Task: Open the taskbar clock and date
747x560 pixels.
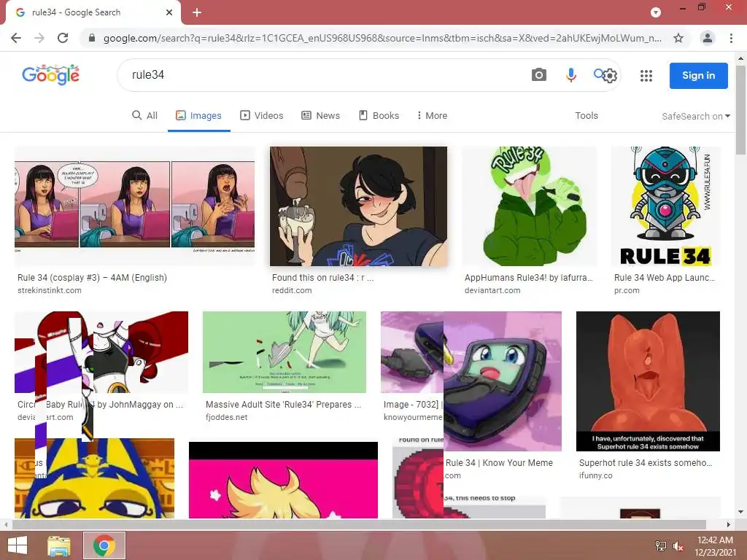Action: click(715, 546)
